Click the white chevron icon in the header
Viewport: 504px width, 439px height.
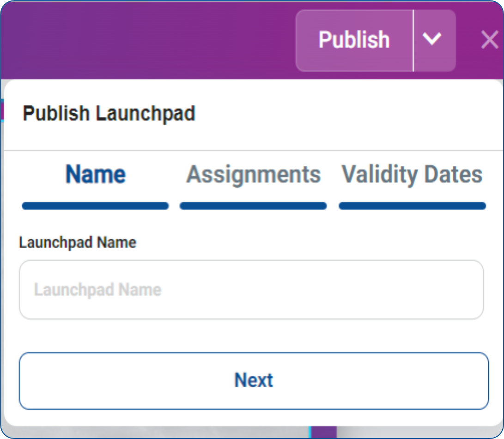[x=432, y=39]
